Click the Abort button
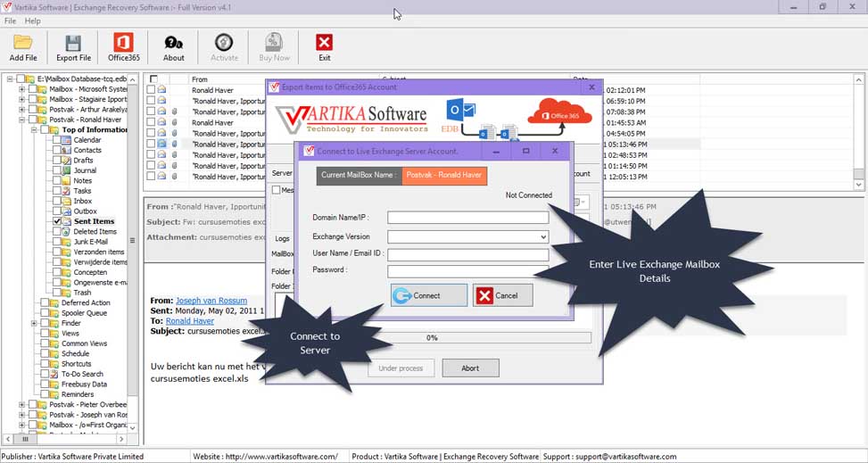 coord(470,368)
